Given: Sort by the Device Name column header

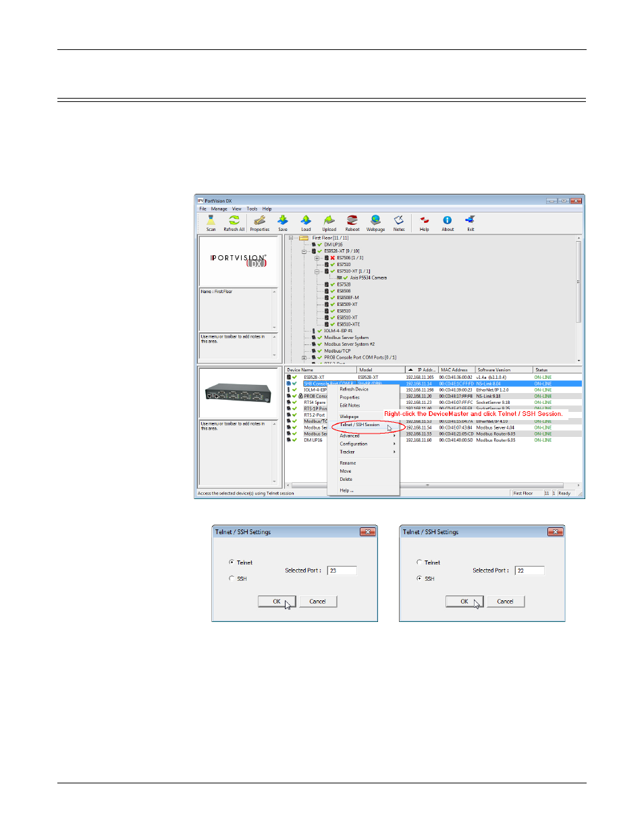Looking at the screenshot, I should pyautogui.click(x=321, y=370).
